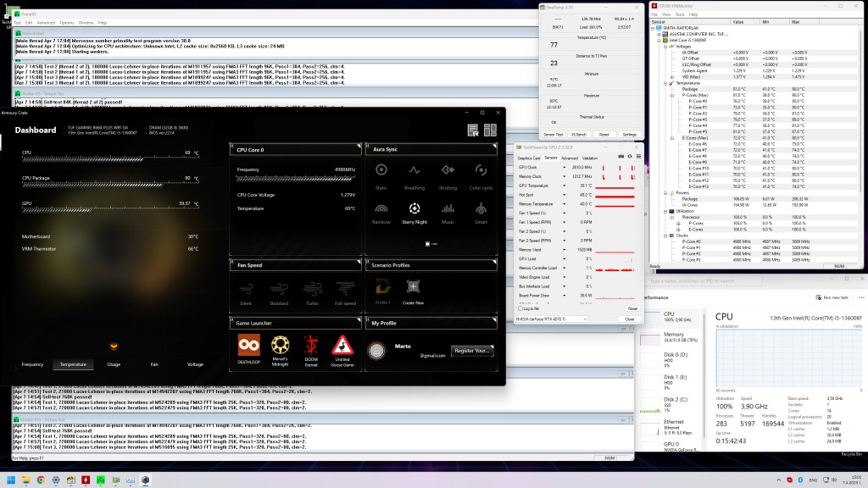
Task: Set fan speed to Silent
Action: point(247,291)
